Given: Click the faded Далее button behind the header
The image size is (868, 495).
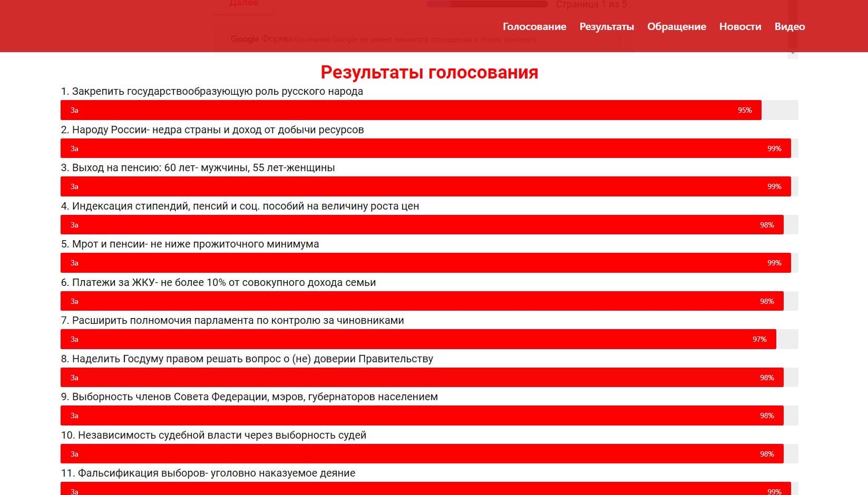Looking at the screenshot, I should pyautogui.click(x=244, y=3).
